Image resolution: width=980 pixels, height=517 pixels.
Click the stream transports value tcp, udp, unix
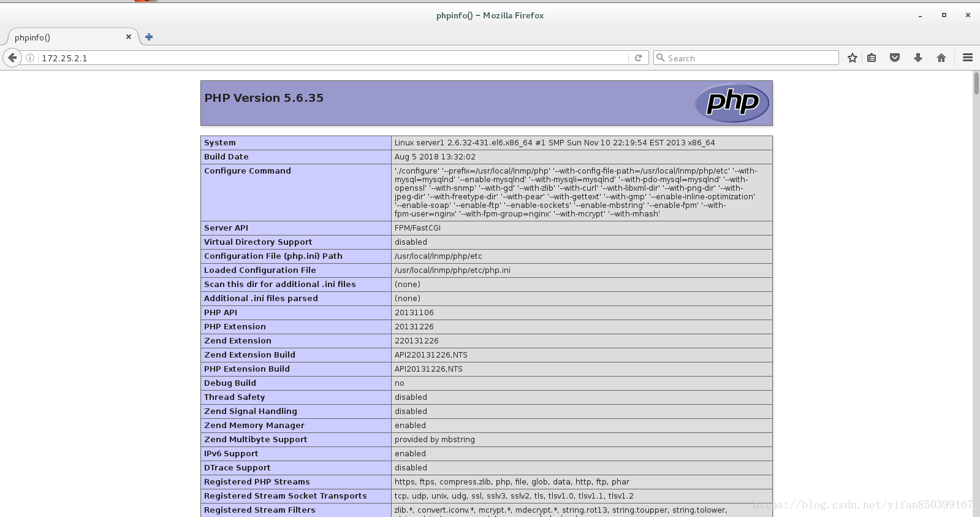[x=514, y=496]
